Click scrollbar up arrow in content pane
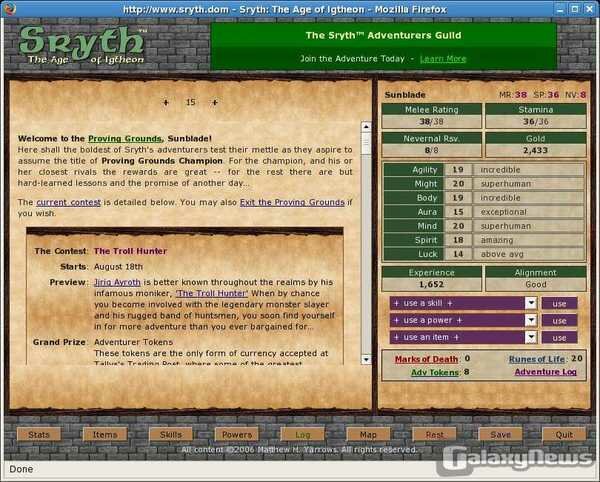The height and width of the screenshot is (482, 600). pyautogui.click(x=366, y=127)
